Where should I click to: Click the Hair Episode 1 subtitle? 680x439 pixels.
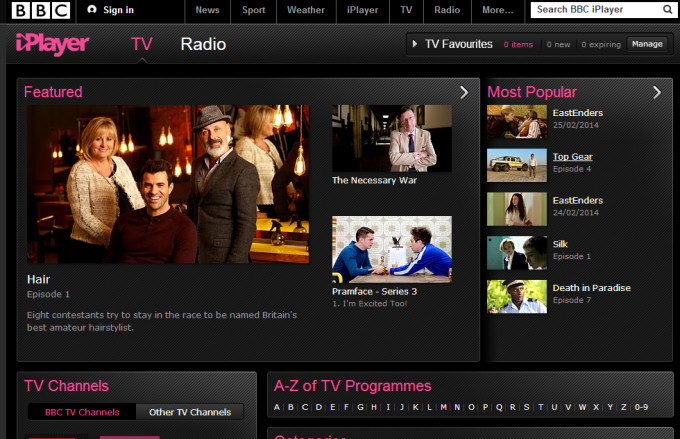click(x=48, y=294)
